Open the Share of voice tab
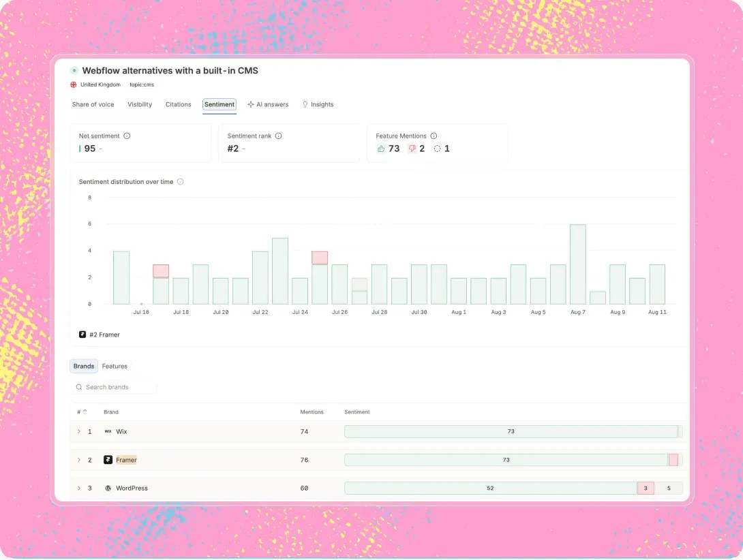The image size is (743, 560). pos(93,105)
